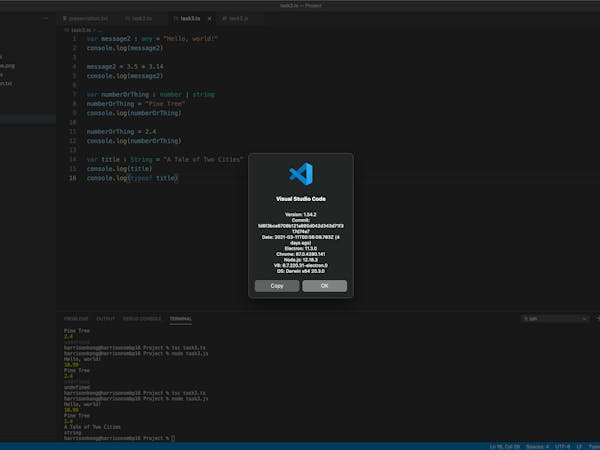Click Copy button in About dialog

tap(277, 286)
